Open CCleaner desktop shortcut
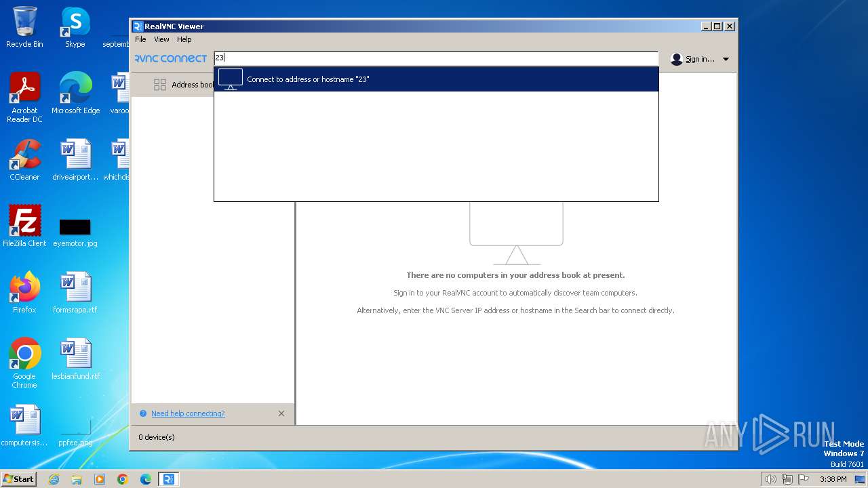 [x=24, y=160]
